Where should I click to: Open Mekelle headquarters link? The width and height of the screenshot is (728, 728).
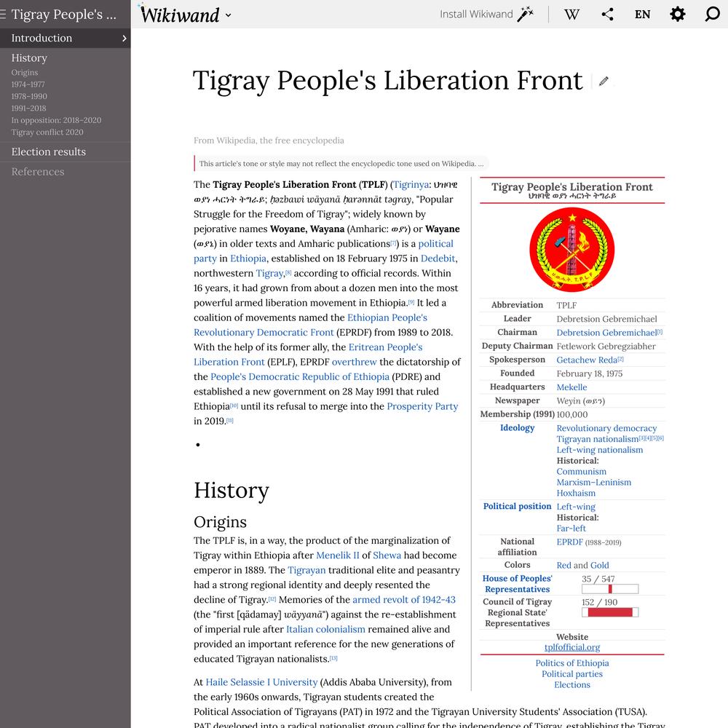[x=571, y=387]
